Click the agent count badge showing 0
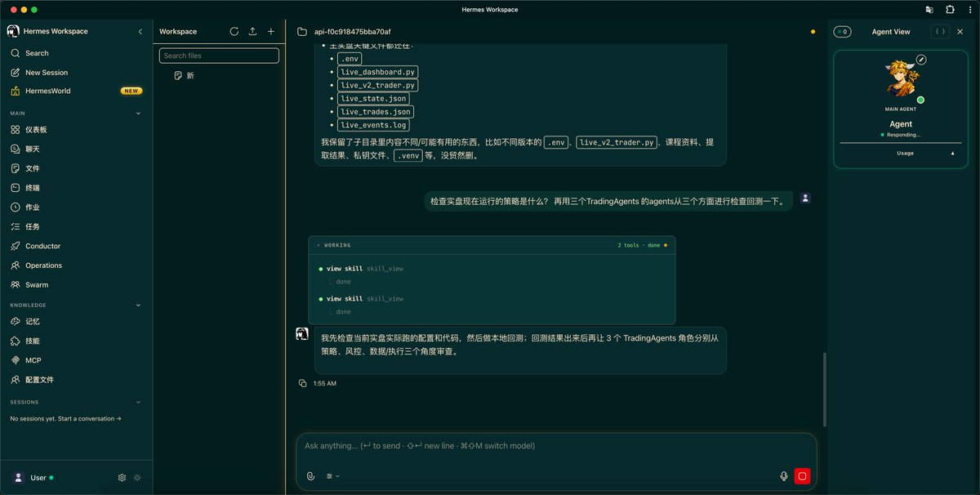This screenshot has width=980, height=495. point(842,32)
